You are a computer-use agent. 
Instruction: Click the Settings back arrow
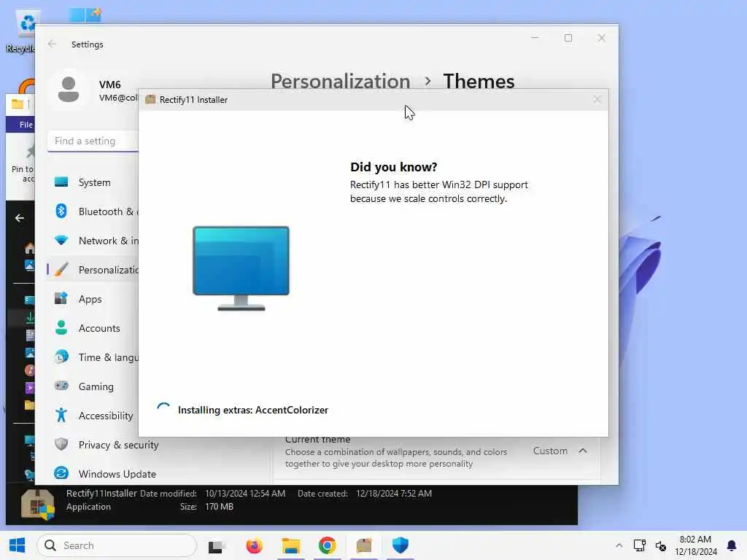(52, 44)
